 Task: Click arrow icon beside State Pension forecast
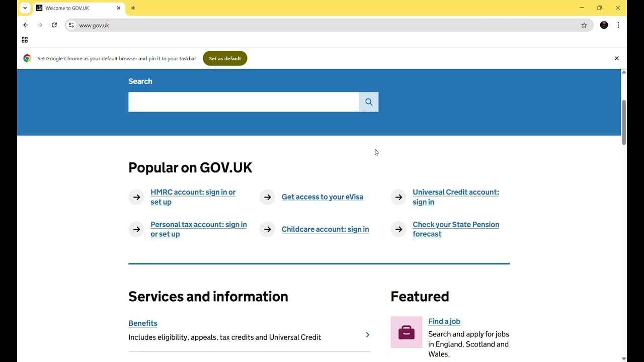(x=398, y=229)
